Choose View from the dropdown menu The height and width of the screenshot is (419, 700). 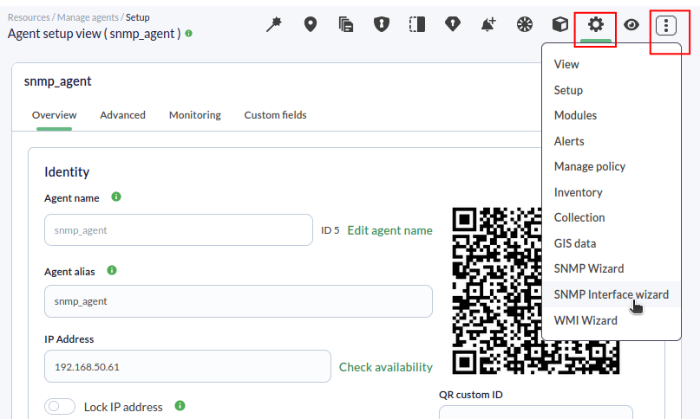[611, 64]
